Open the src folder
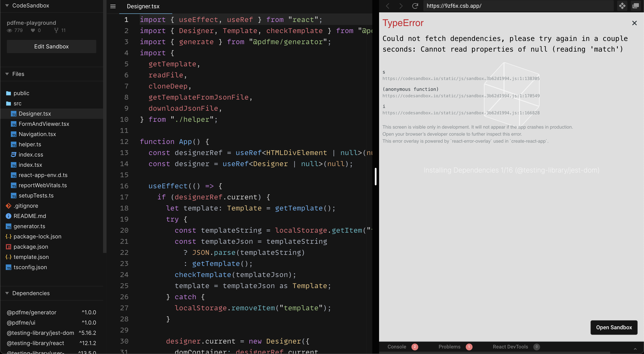The width and height of the screenshot is (644, 354). click(x=52, y=103)
